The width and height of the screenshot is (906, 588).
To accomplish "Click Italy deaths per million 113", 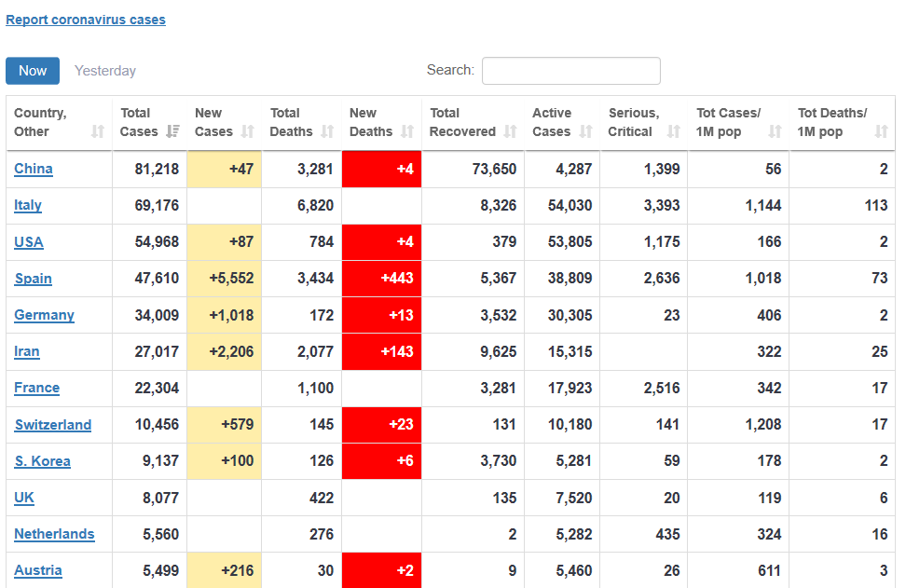I will click(x=876, y=205).
